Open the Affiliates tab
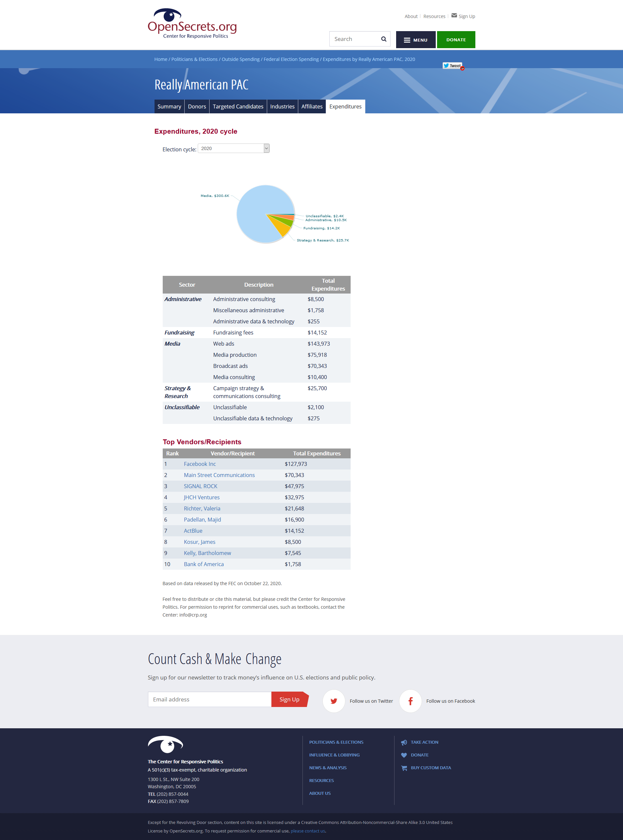623x840 pixels. 312,106
